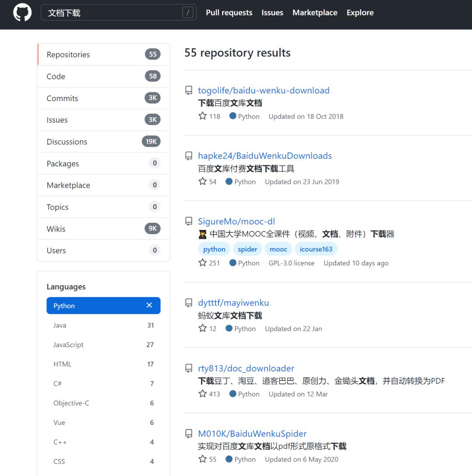The image size is (472, 476).
Task: Filter results by Java language
Action: coord(59,325)
